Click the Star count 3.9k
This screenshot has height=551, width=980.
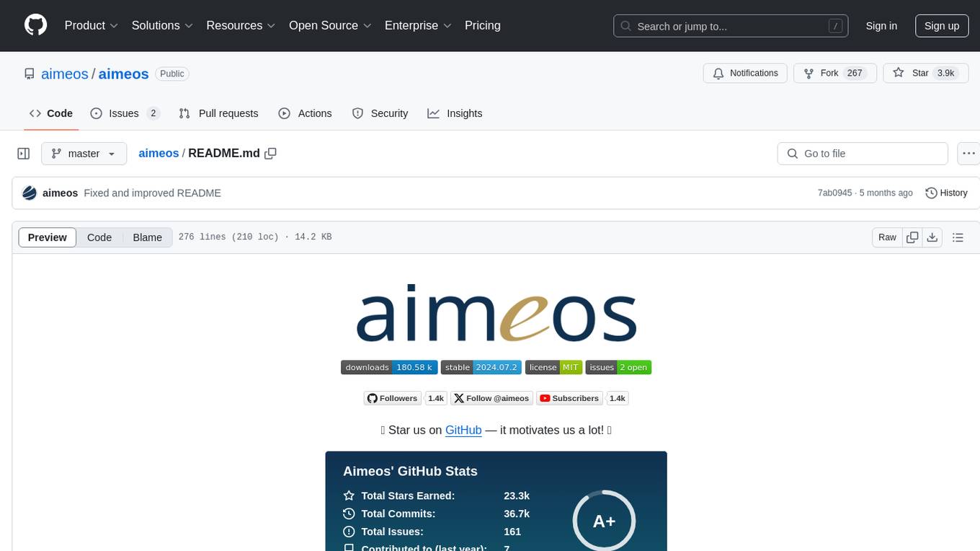944,74
